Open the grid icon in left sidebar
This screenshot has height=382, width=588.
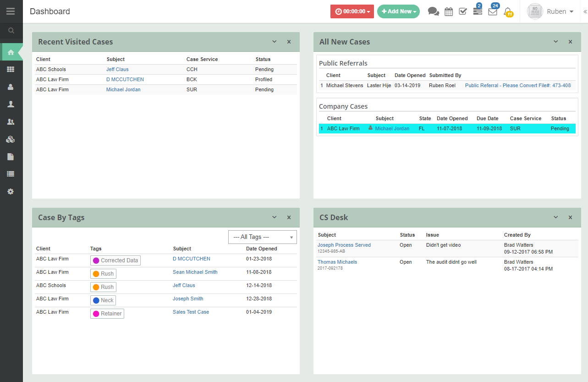coord(11,69)
